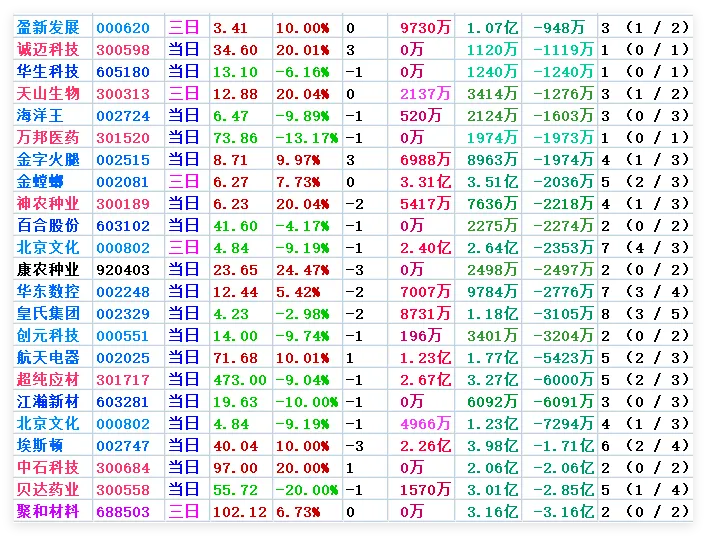
Task: Select the stock name 金字火腿
Action: tap(48, 159)
